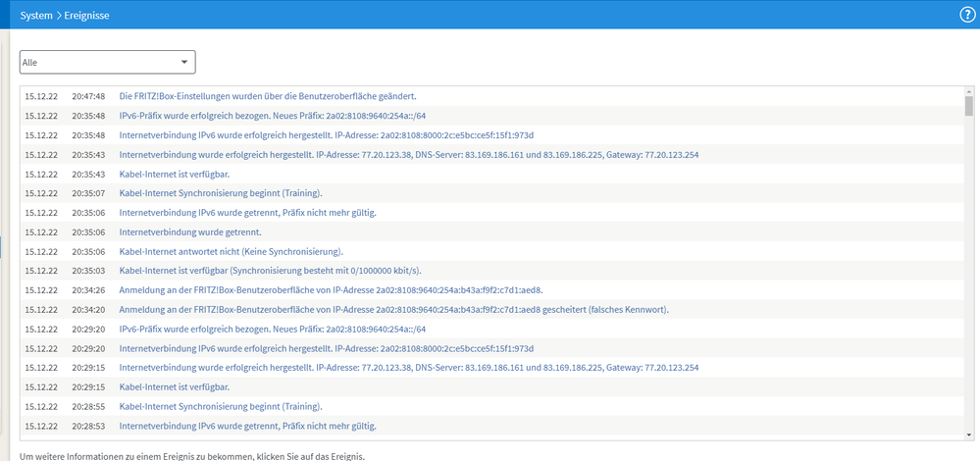Click scrollbar down arrow in event list

(969, 435)
